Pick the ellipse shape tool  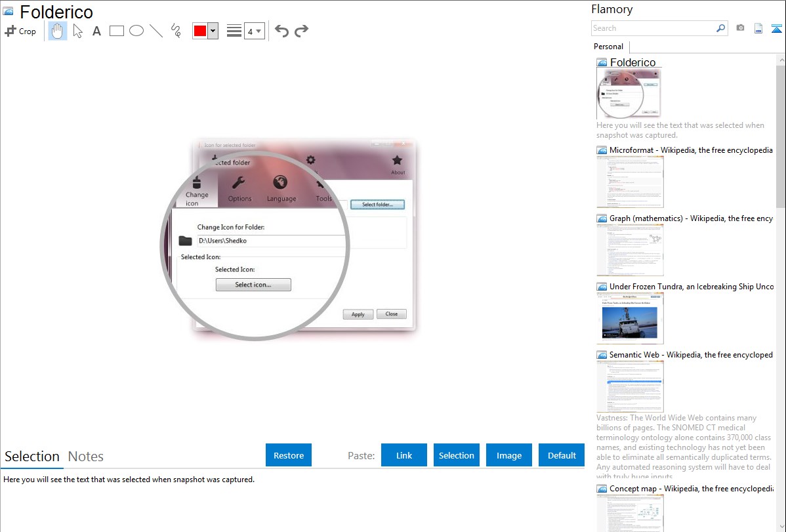(136, 31)
